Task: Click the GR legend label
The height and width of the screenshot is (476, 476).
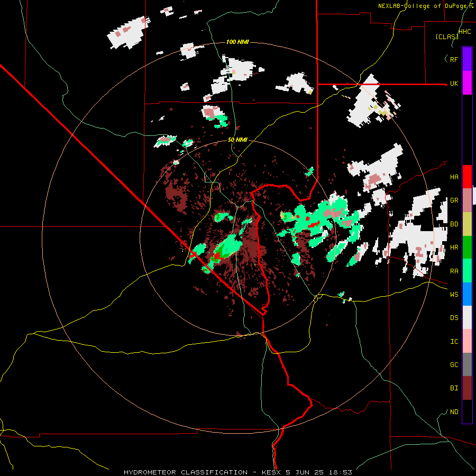Action: coord(454,200)
